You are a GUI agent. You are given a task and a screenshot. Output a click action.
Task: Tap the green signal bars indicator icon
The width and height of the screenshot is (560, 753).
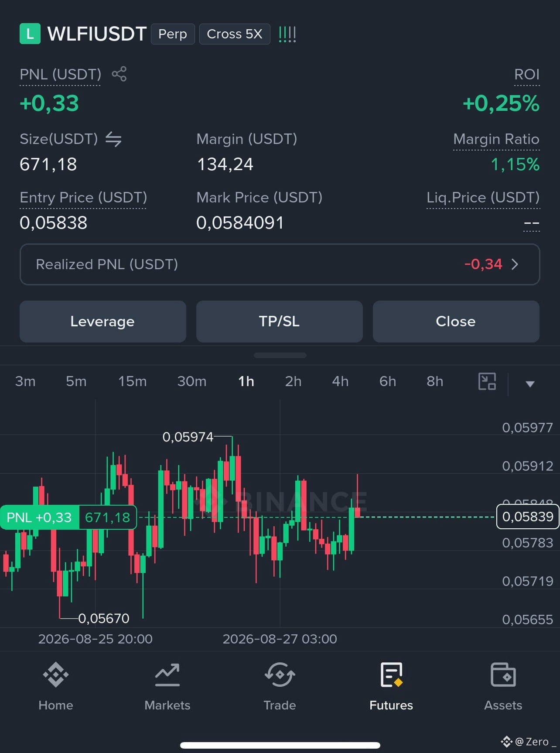tap(287, 34)
